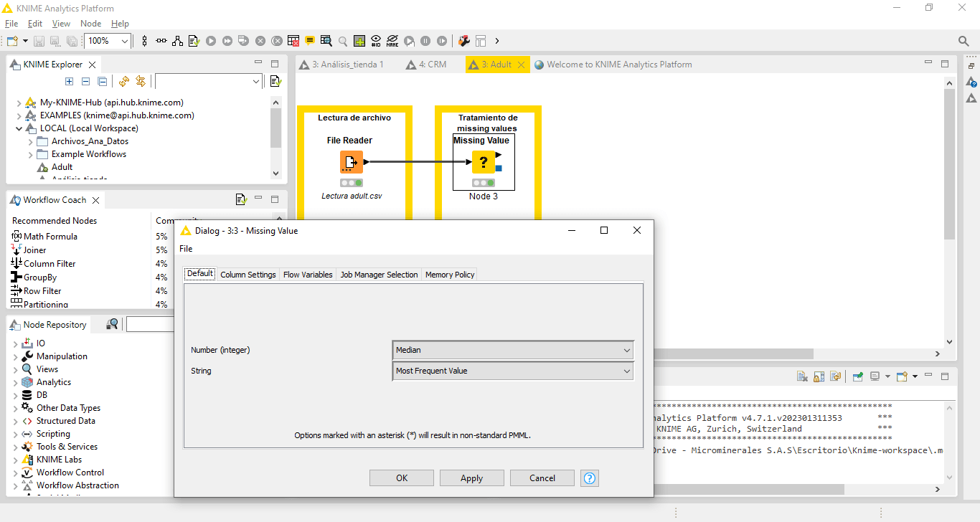Open the File menu in Missing Value dialog

click(186, 249)
